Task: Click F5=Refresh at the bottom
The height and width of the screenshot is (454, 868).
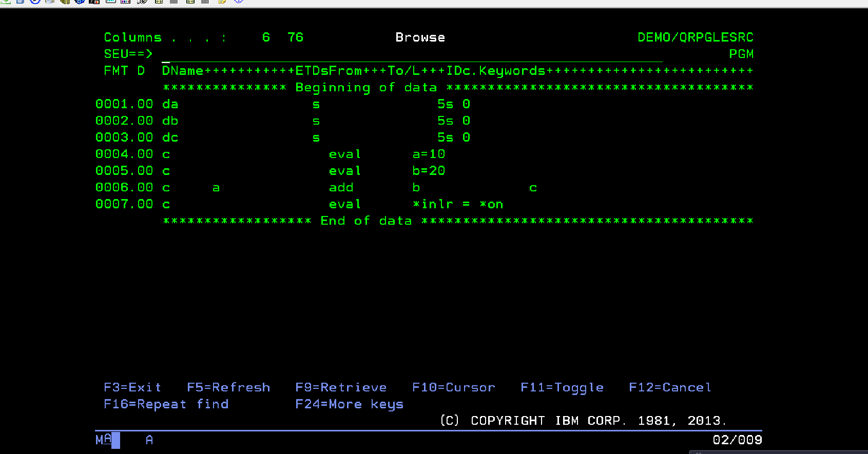Action: tap(228, 387)
